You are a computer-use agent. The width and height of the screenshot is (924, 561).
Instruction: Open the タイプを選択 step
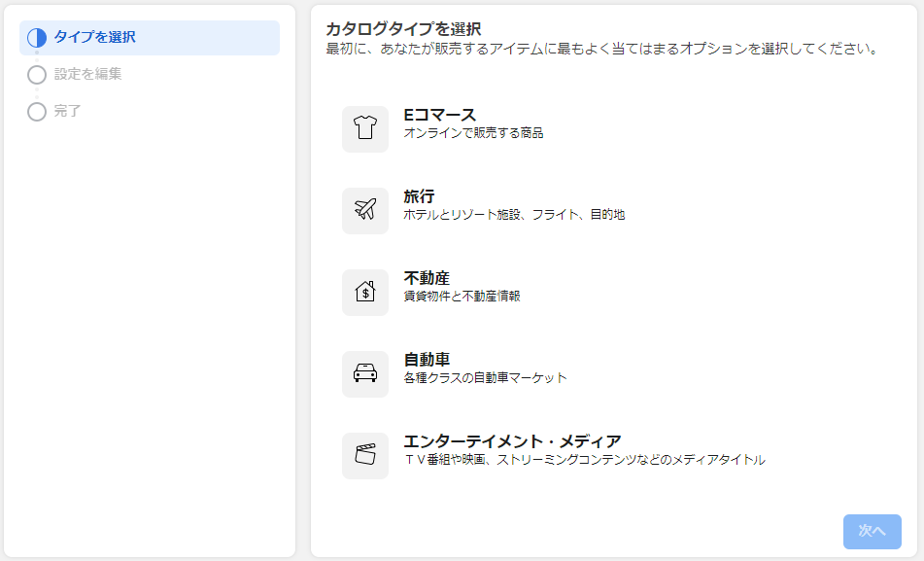(94, 38)
